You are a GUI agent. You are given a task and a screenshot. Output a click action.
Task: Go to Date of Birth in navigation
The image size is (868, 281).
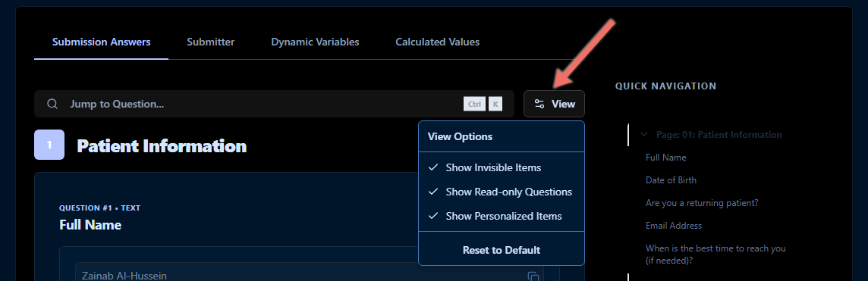tap(671, 180)
